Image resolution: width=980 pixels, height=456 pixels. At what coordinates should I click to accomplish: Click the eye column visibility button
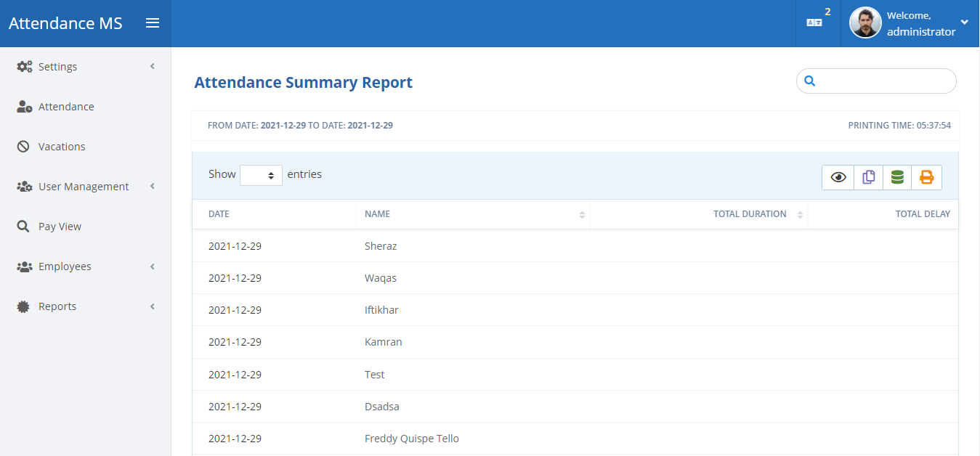point(838,177)
